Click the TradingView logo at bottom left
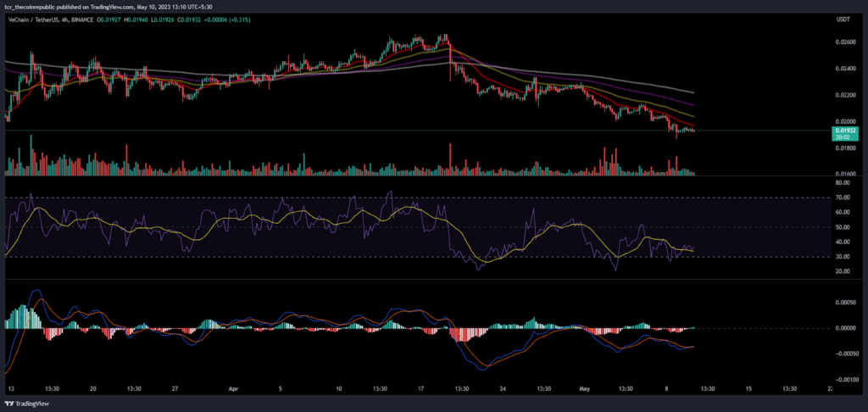868x412 pixels. 27,404
